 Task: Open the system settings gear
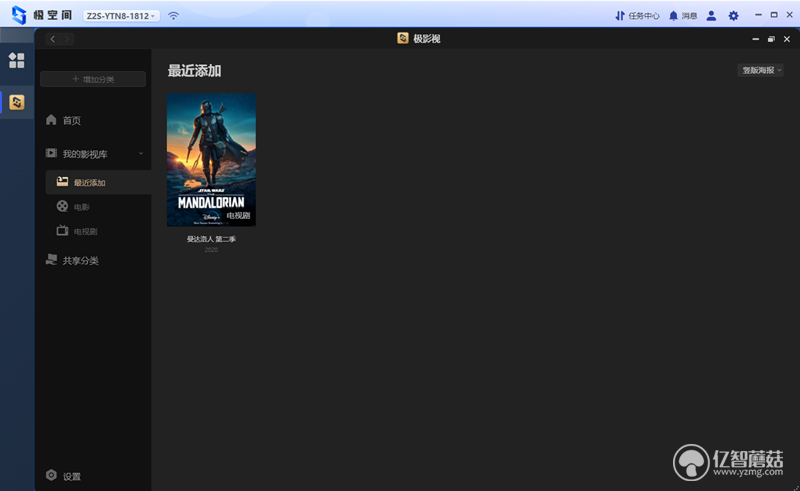coord(733,16)
